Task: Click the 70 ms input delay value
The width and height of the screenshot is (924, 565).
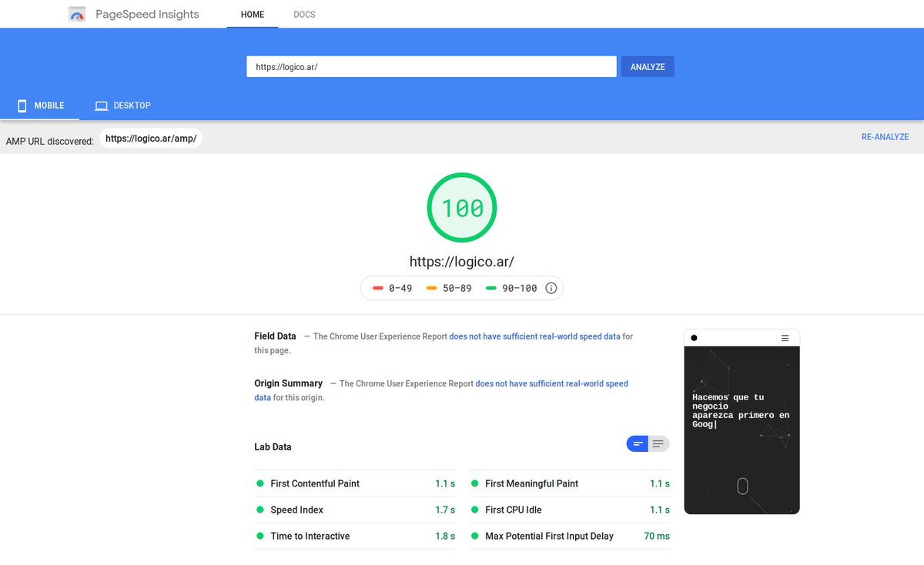Action: 657,536
